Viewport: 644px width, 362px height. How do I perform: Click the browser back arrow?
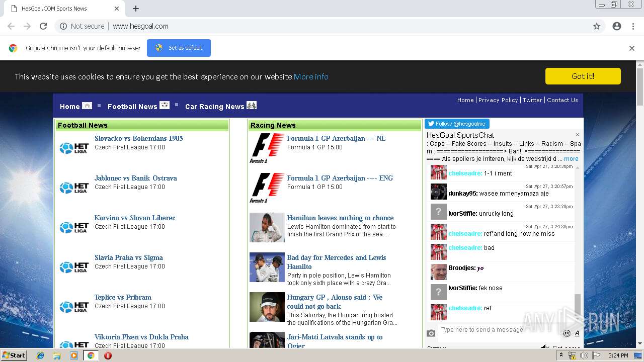[11, 26]
